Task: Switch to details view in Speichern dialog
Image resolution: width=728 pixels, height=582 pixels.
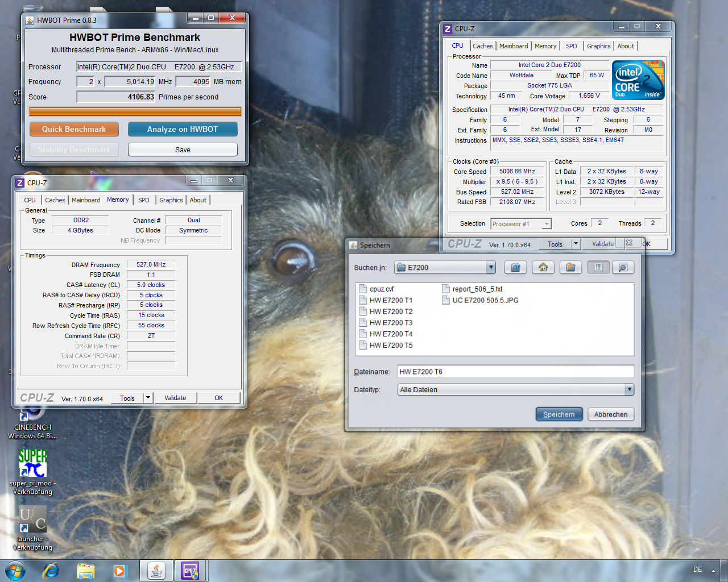Action: (623, 267)
